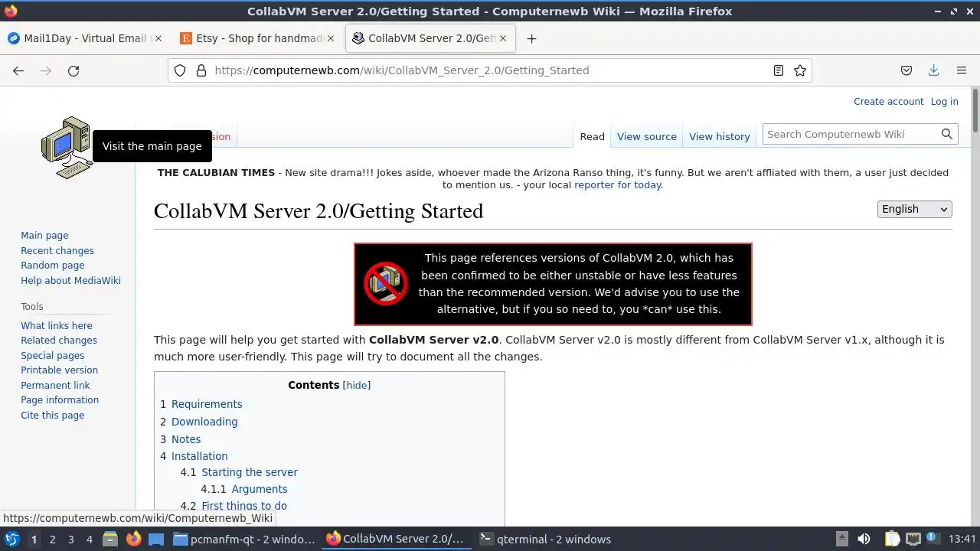Open Random page link
The width and height of the screenshot is (980, 551).
tap(53, 266)
